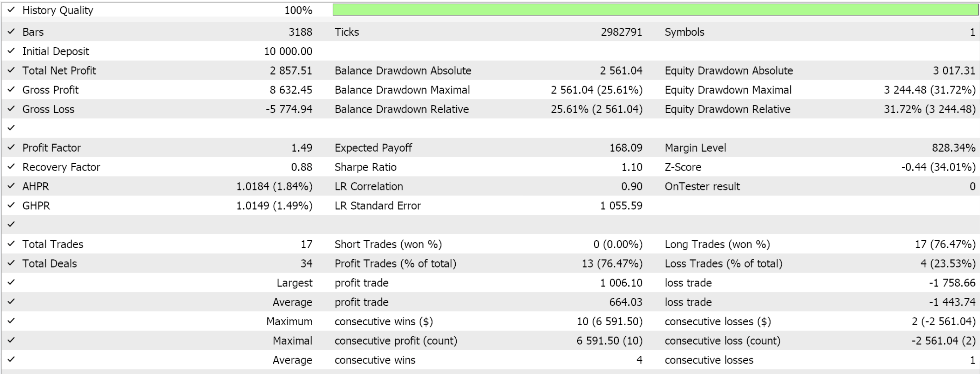980x374 pixels.
Task: Select the consecutive profit (count) value 6 591.50 (10)
Action: (x=610, y=341)
